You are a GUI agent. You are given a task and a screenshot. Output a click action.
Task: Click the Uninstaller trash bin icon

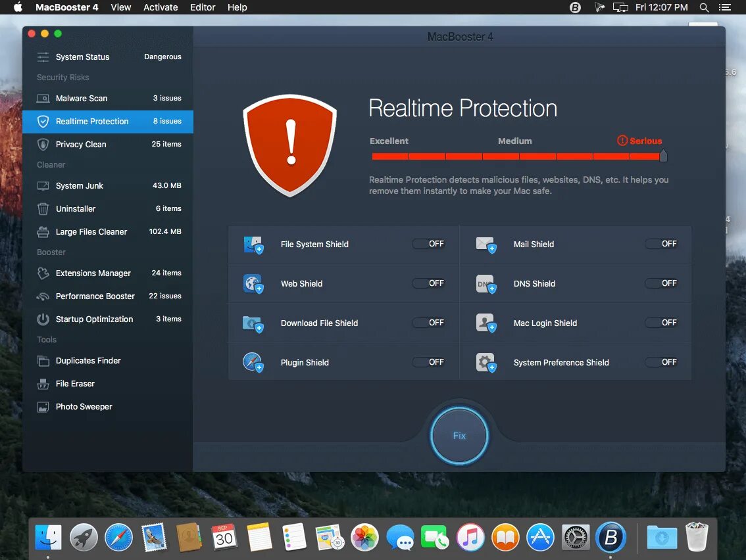click(x=43, y=209)
